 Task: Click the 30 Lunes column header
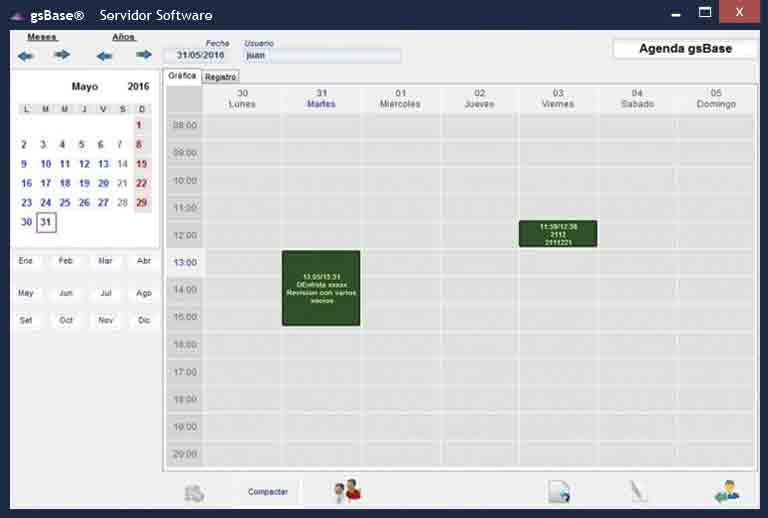click(242, 99)
